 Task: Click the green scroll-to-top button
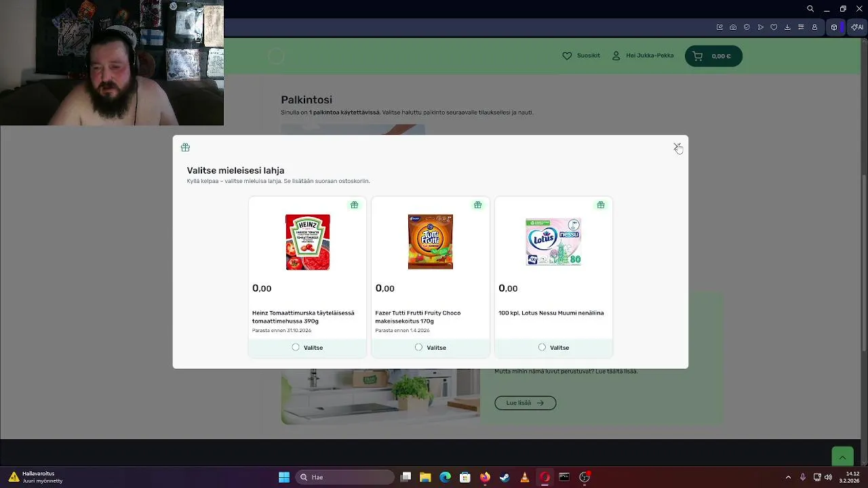point(842,456)
